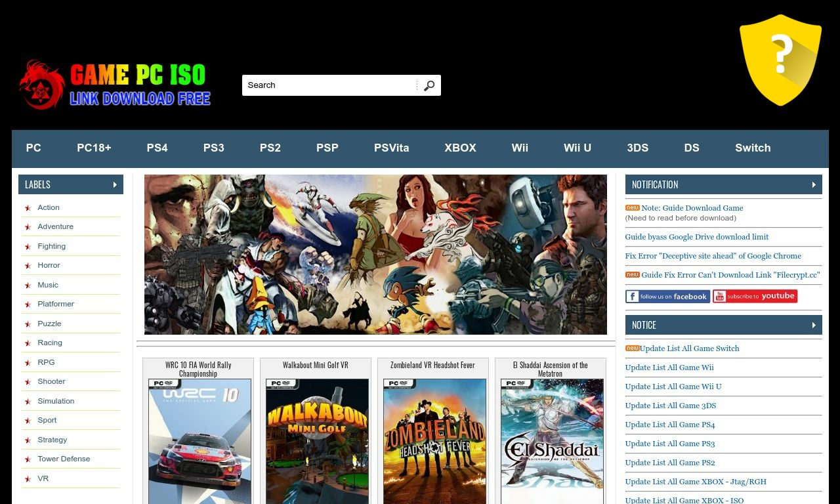
Task: Select the Simulation label link
Action: [56, 401]
